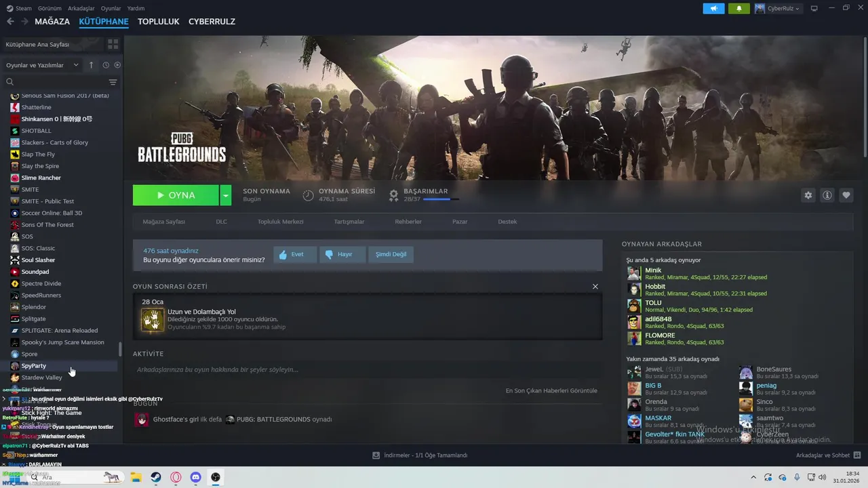The height and width of the screenshot is (488, 868).
Task: Select Sons Of The Forest in list
Action: coord(47,224)
